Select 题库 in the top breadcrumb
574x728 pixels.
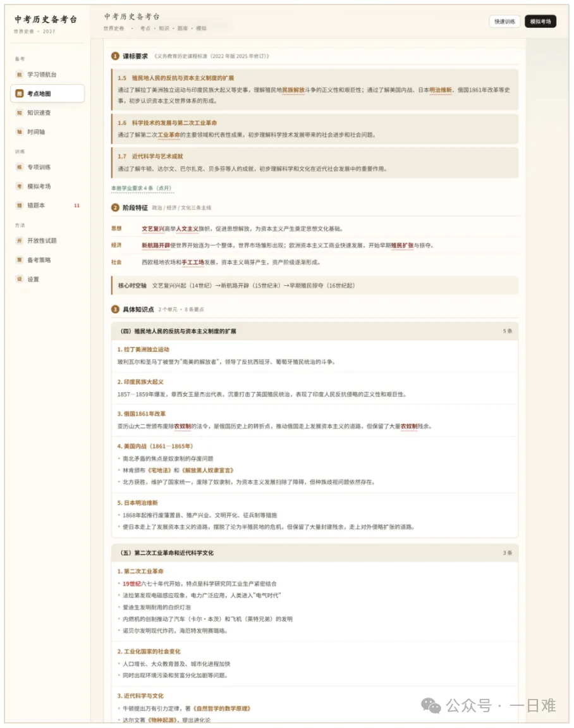pos(182,28)
